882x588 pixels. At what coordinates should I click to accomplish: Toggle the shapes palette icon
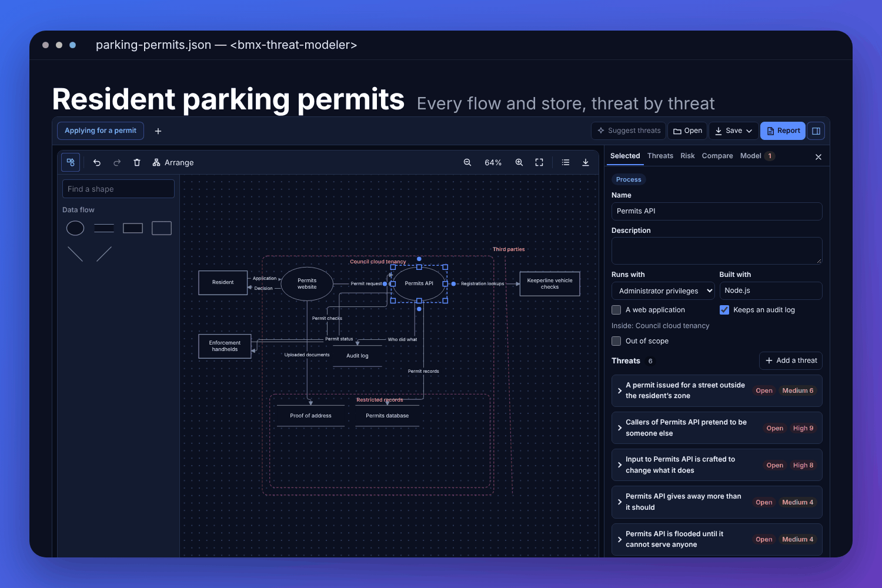71,162
